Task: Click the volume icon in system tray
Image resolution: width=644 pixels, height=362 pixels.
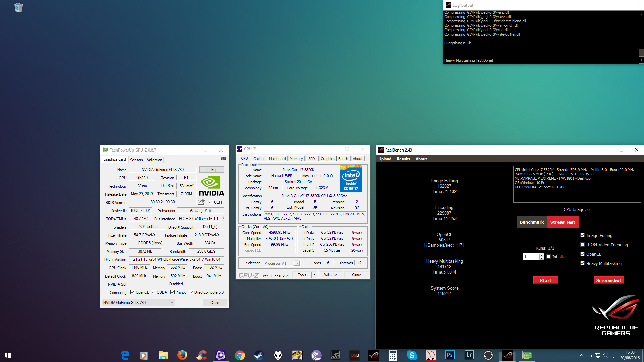Action: pyautogui.click(x=605, y=355)
